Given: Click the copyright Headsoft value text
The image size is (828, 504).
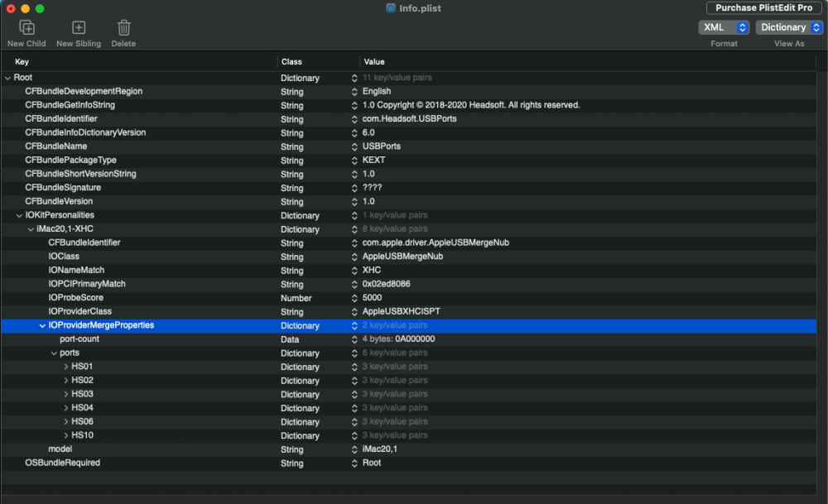Looking at the screenshot, I should point(471,105).
